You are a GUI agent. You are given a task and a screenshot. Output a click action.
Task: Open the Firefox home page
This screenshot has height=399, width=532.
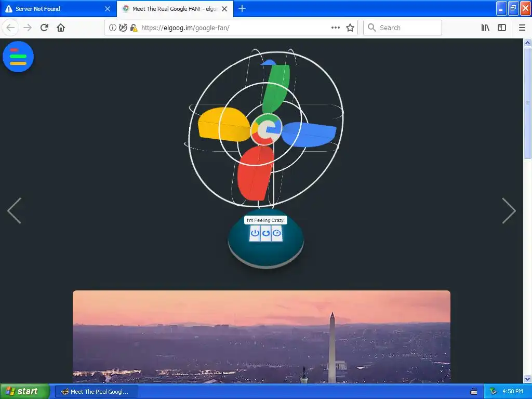click(61, 28)
